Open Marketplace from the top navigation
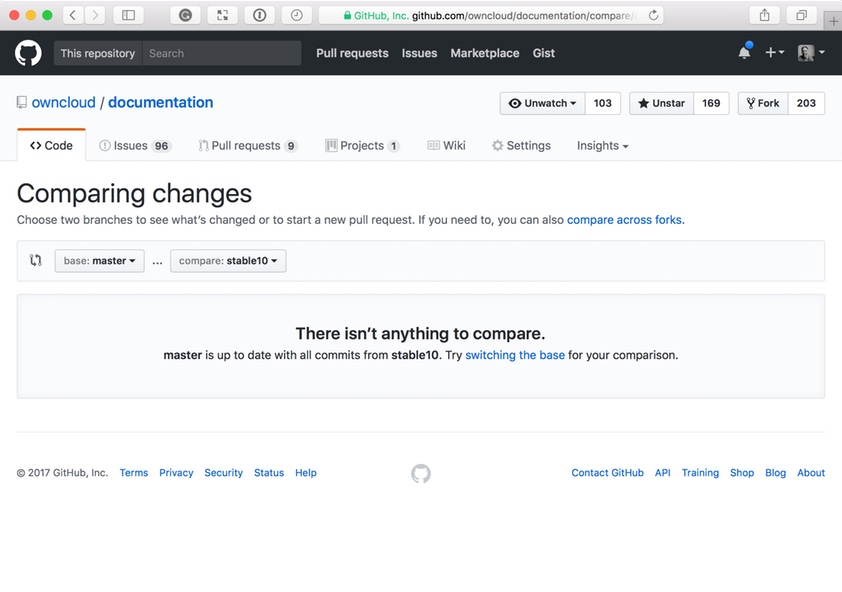842x592 pixels. coord(484,53)
